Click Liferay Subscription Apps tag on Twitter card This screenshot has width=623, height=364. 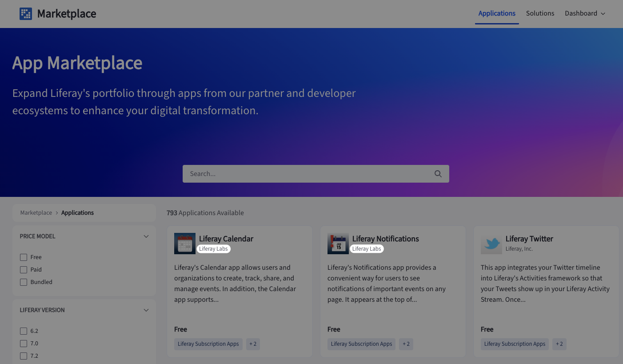point(515,344)
